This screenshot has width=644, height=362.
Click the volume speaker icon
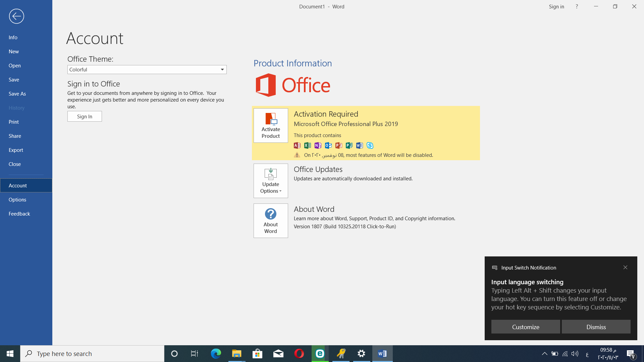(x=575, y=354)
